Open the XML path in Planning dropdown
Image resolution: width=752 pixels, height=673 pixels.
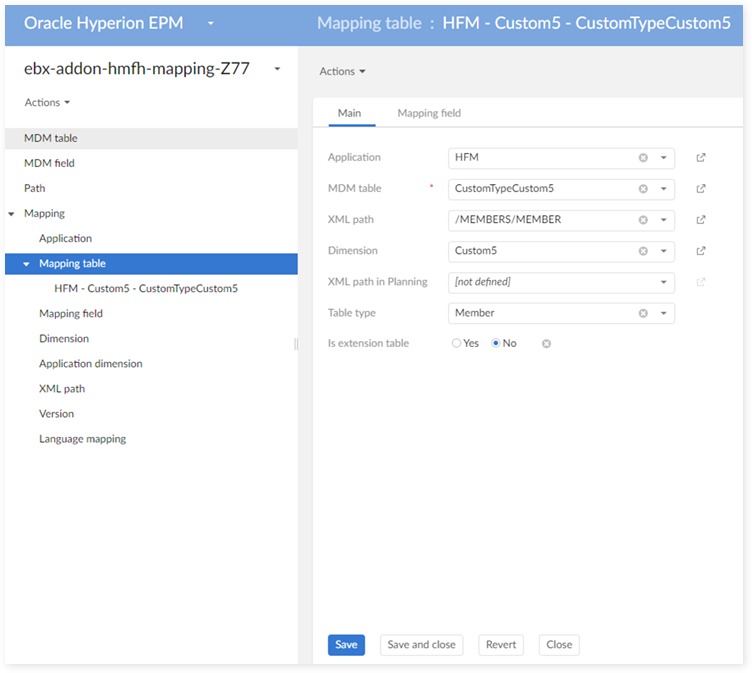[x=663, y=282]
